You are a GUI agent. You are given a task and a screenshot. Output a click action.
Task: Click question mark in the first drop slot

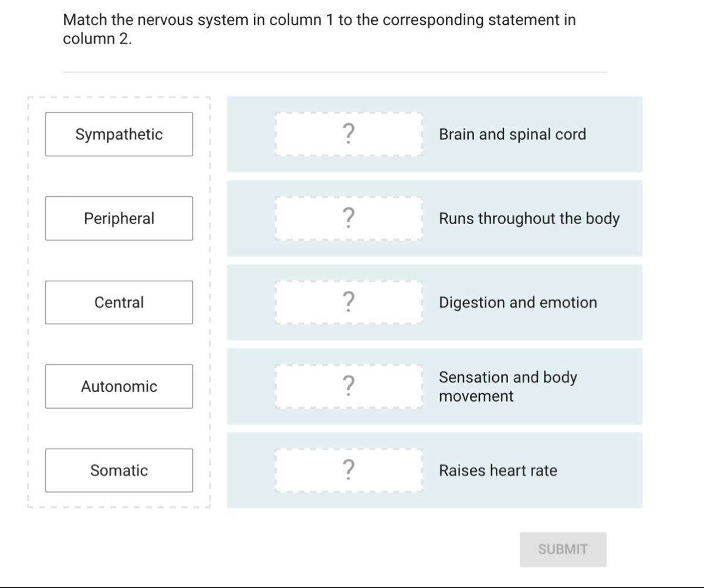[348, 134]
